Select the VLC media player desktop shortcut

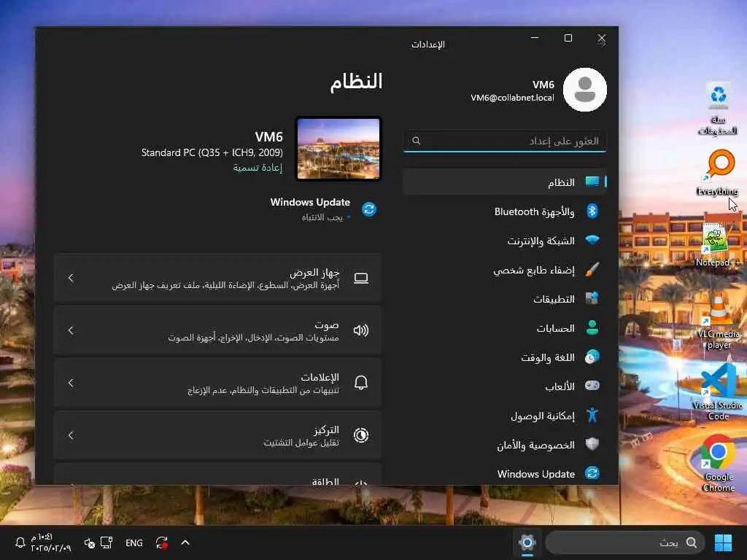718,321
